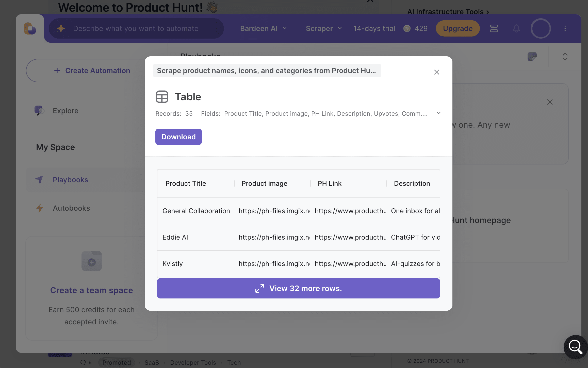Viewport: 588px width, 368px height.
Task: Select Autobooks in the sidebar
Action: pyautogui.click(x=71, y=208)
